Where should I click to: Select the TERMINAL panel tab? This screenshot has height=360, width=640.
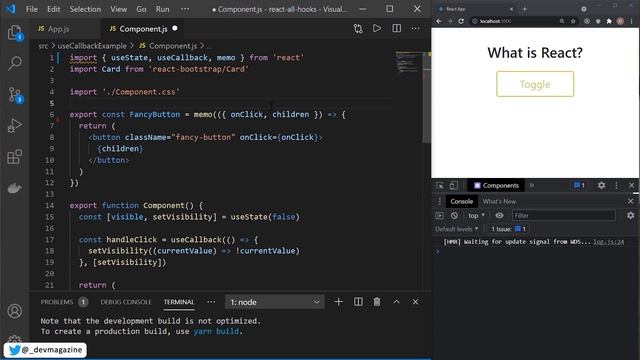[x=179, y=302]
